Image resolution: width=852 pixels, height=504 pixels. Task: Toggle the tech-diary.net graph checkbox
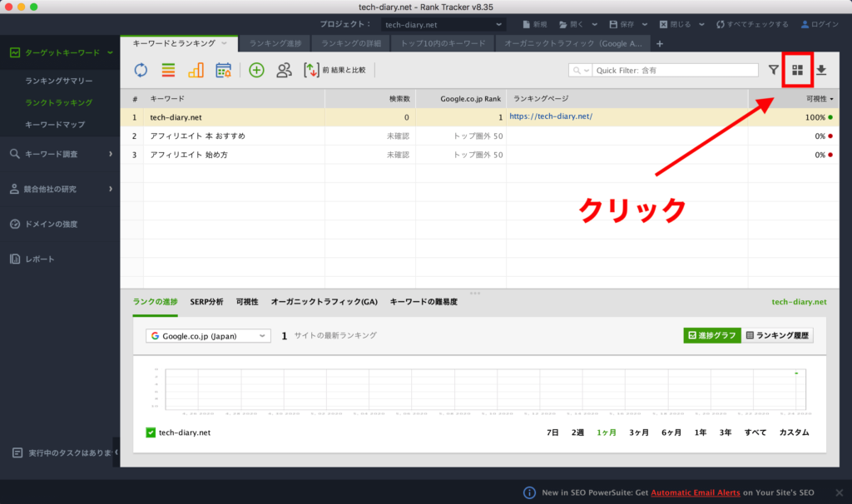click(x=151, y=432)
